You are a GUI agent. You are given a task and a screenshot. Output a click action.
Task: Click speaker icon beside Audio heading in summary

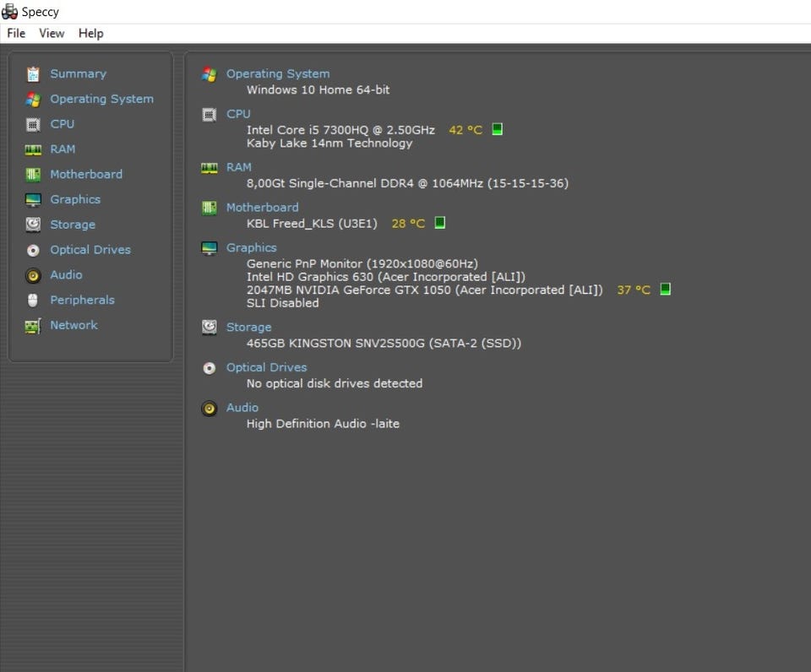[x=209, y=409]
